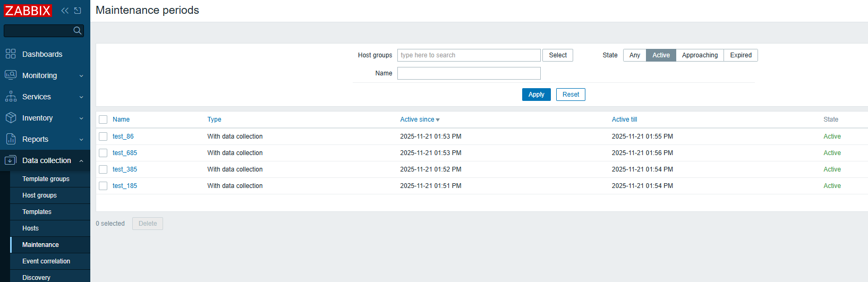Viewport: 868px width, 282px height.
Task: Click the Services sidebar icon
Action: [x=11, y=97]
